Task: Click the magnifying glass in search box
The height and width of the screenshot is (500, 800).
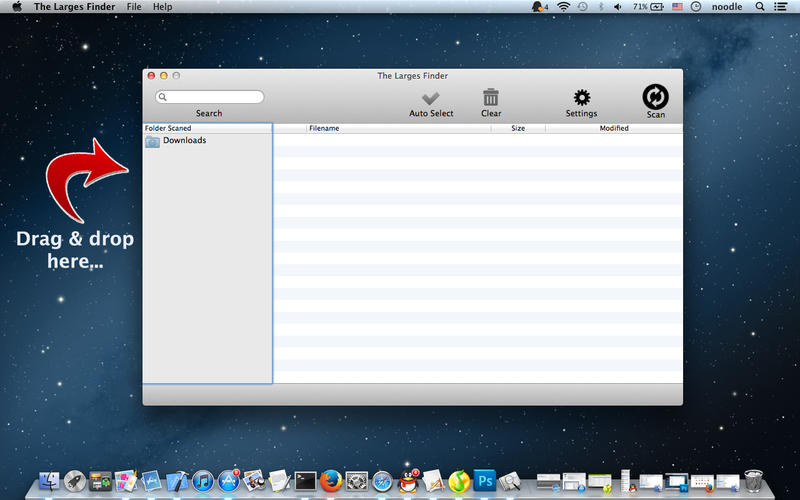Action: pyautogui.click(x=163, y=97)
